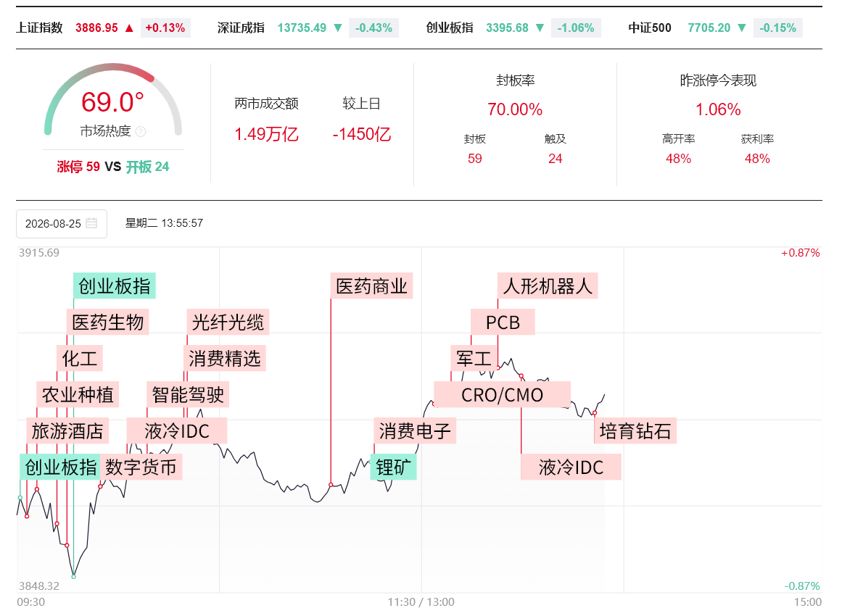Image resolution: width=842 pixels, height=616 pixels.
Task: Click the red up arrow beside 上证指数
Action: (x=129, y=28)
